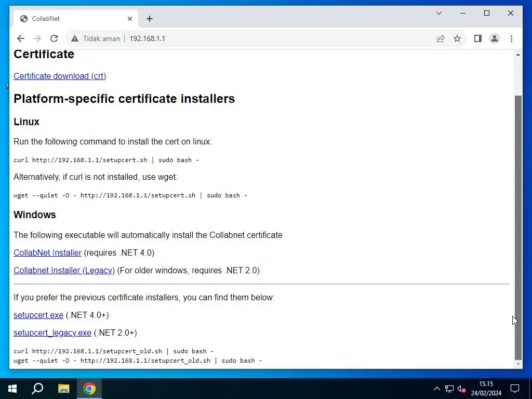Maximize the Chrome window
The image size is (532, 399).
coord(486,13)
